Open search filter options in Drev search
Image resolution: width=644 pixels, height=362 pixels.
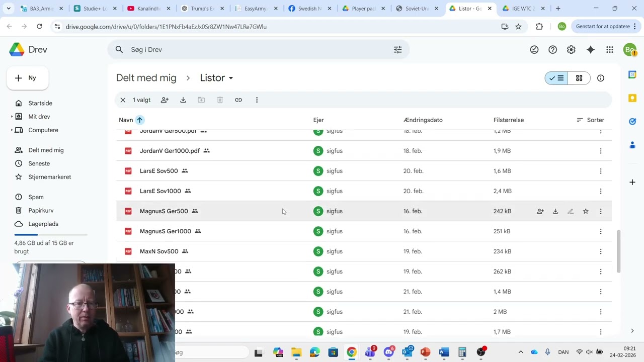click(x=397, y=50)
